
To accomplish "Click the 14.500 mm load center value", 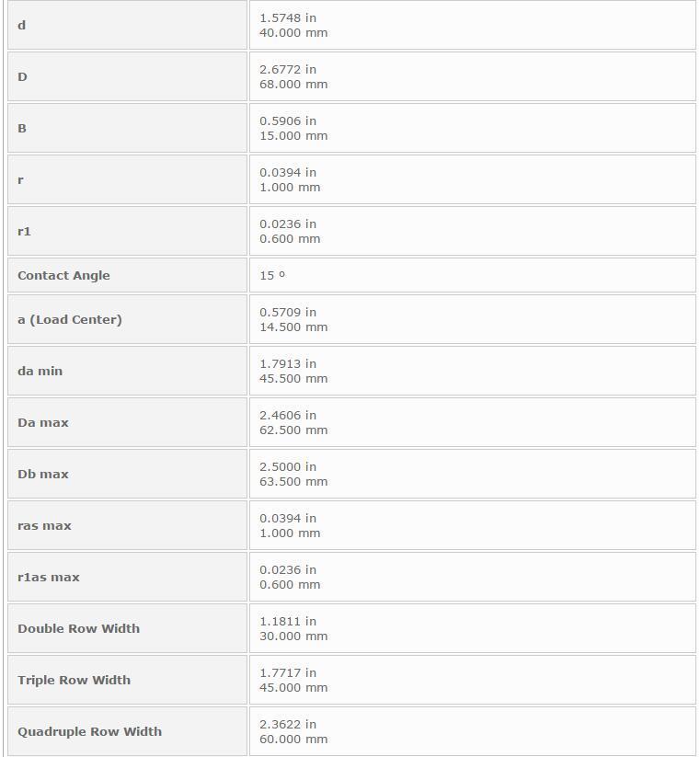I will point(293,327).
